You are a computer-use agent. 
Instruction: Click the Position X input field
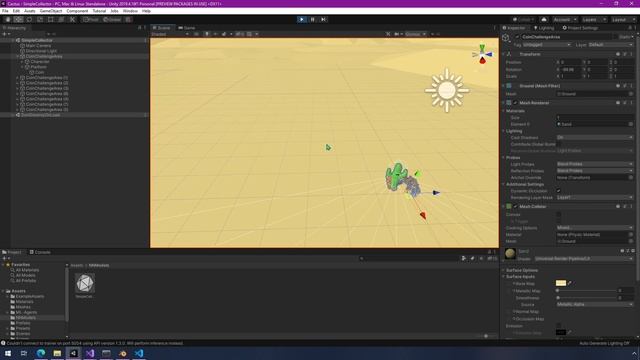click(x=571, y=62)
